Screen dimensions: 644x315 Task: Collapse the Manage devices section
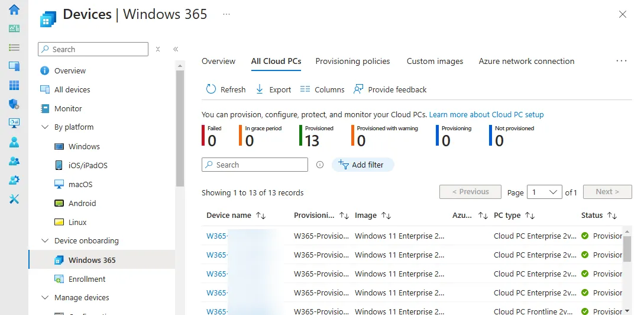point(45,297)
